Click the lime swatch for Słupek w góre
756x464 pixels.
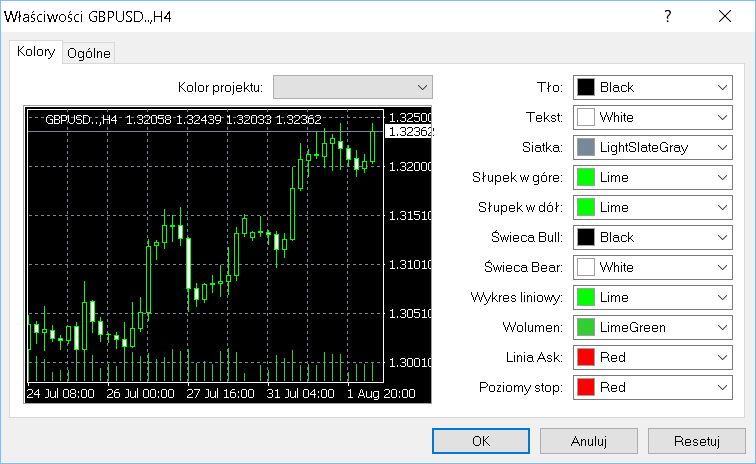point(586,177)
